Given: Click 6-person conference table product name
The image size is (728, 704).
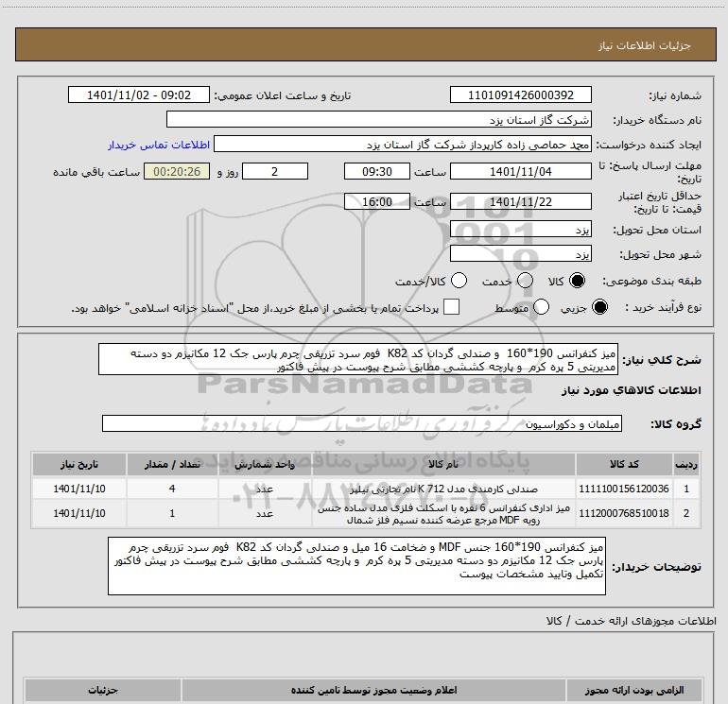Looking at the screenshot, I should pyautogui.click(x=443, y=514).
